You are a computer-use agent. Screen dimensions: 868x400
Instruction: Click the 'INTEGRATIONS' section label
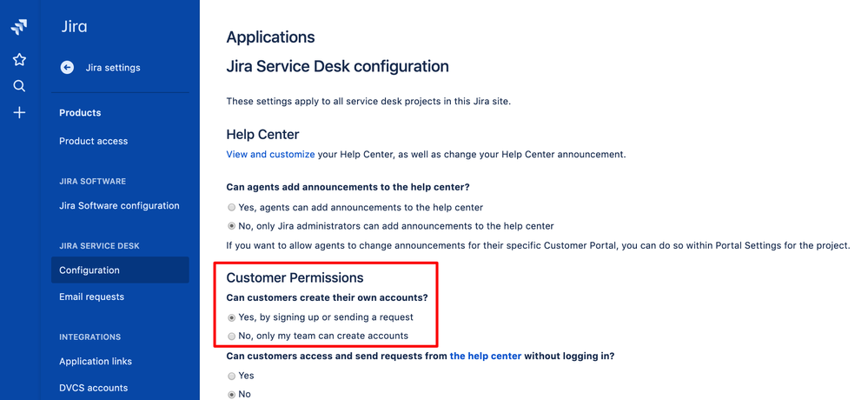(x=89, y=337)
